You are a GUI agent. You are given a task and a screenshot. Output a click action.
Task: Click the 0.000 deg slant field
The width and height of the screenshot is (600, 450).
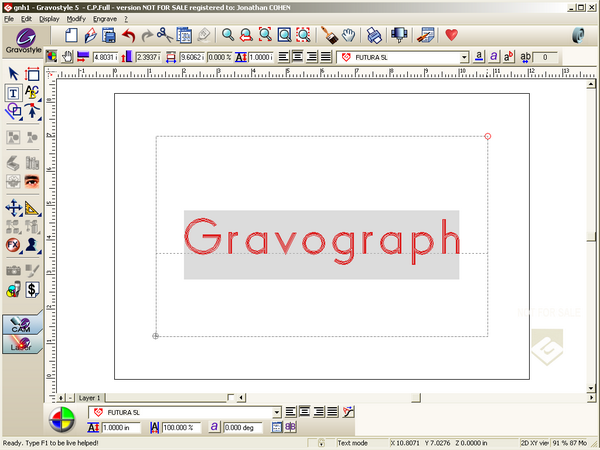pyautogui.click(x=243, y=427)
